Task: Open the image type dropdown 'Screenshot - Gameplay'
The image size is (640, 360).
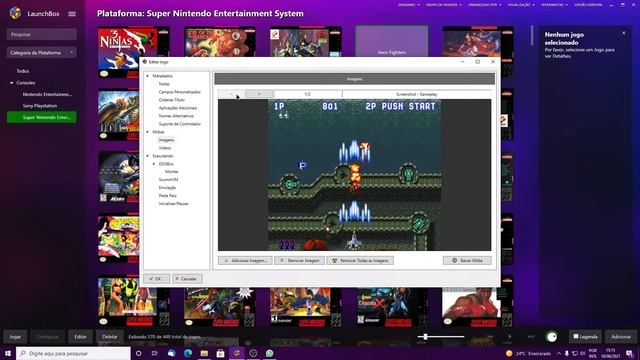Action: pyautogui.click(x=416, y=94)
